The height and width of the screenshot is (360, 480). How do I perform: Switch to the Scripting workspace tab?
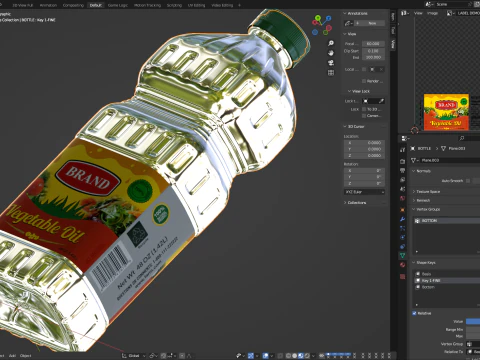[174, 5]
